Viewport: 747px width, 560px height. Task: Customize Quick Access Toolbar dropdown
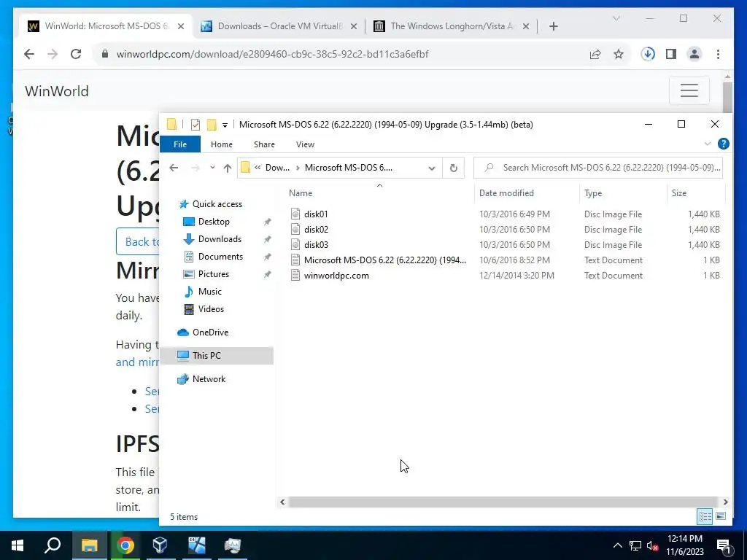point(225,125)
